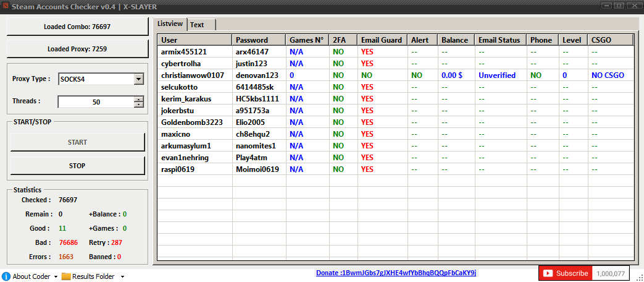
Task: Click the Results Folder yellow folder icon
Action: 65,276
